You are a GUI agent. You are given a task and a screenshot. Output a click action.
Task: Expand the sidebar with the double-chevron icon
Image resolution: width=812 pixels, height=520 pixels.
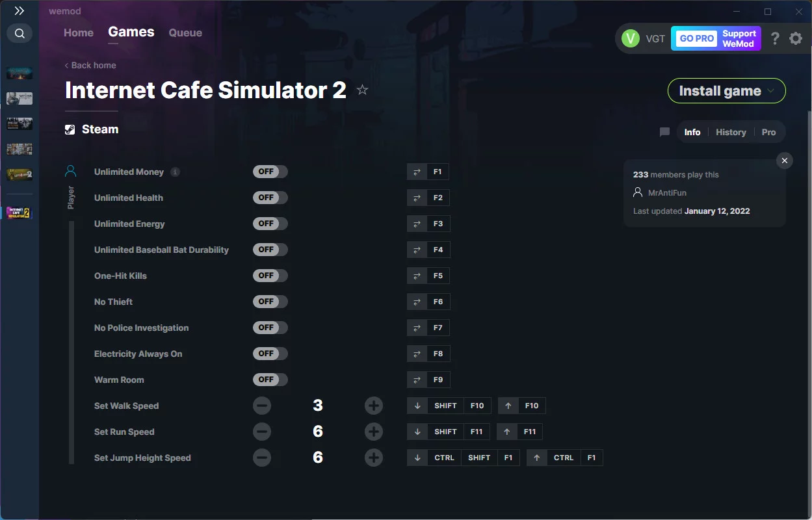coord(20,10)
